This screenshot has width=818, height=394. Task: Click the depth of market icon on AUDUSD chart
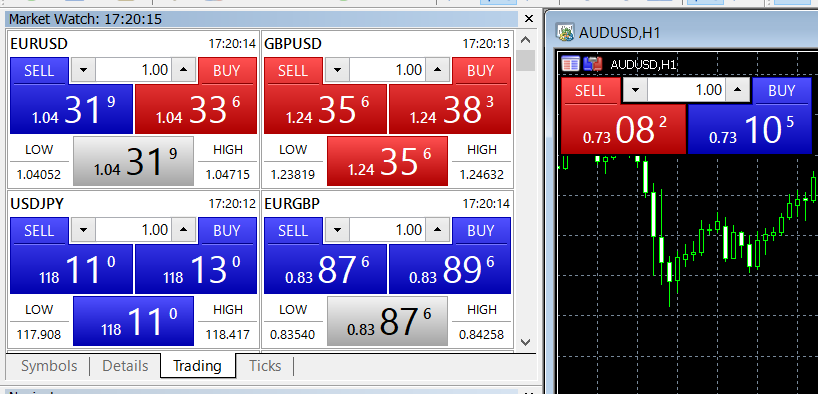(593, 64)
